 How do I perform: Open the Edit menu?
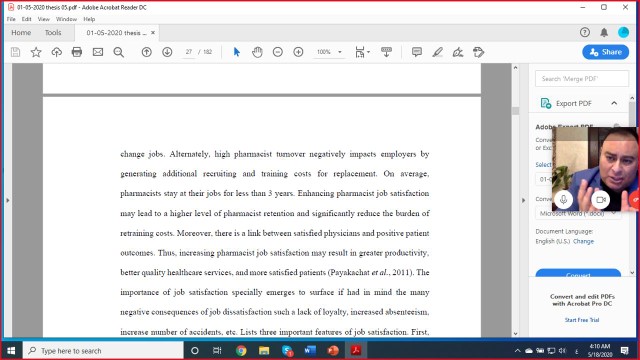point(27,19)
